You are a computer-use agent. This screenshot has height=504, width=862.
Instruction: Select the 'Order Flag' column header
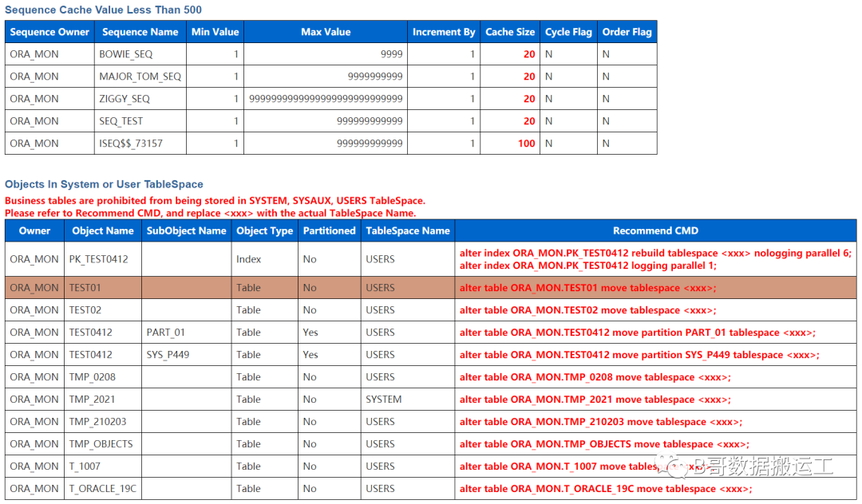627,32
